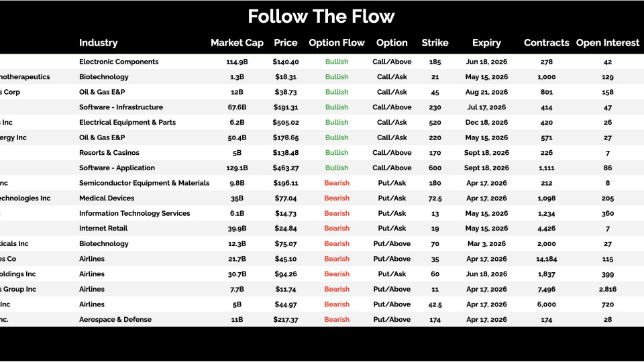Click the Expiry column header
Viewport: 644px width, 362px height.
[486, 43]
